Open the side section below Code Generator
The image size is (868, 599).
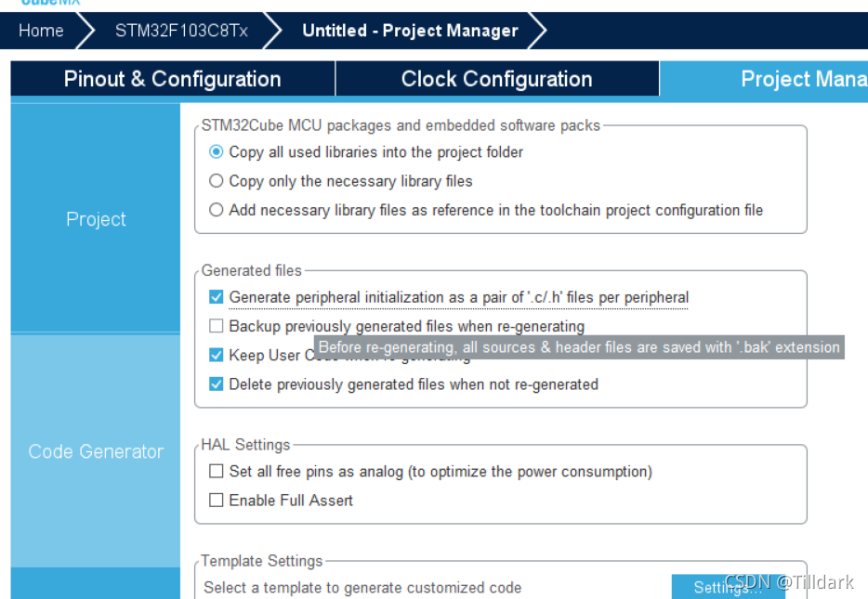(96, 584)
